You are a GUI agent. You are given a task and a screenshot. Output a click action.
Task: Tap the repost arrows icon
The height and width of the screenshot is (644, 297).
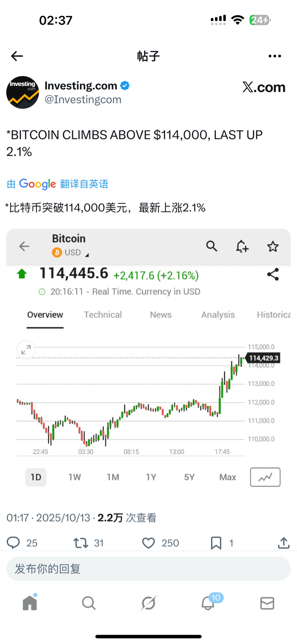click(81, 543)
